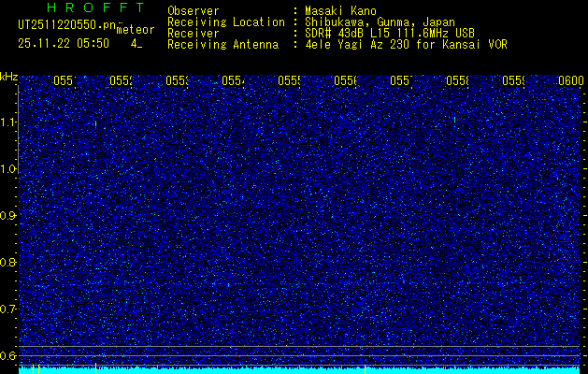Click the 0552 time label

[121, 80]
